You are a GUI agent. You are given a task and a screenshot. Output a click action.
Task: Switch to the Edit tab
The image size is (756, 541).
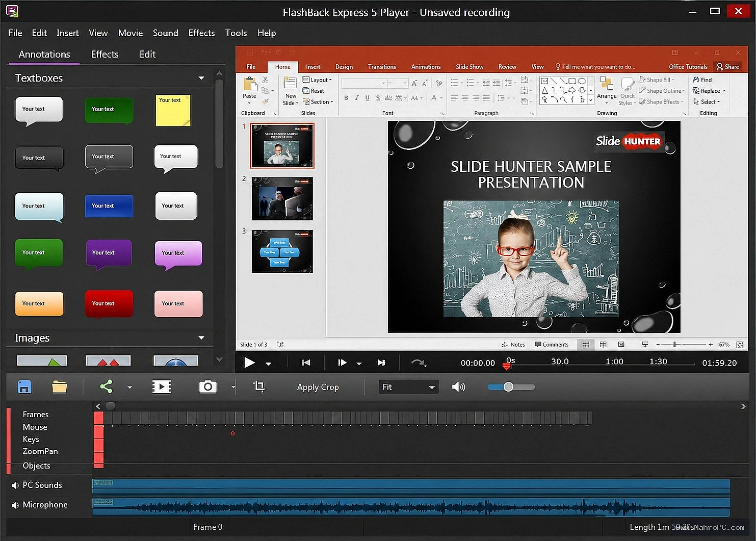click(147, 54)
